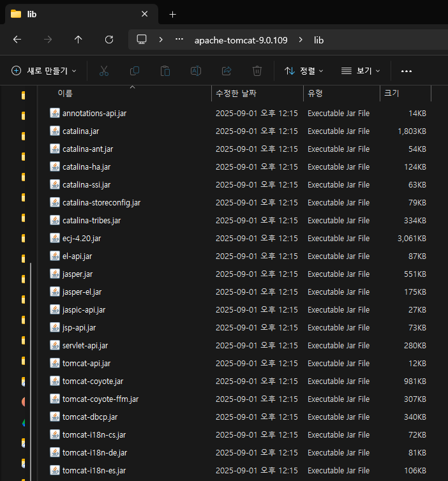
Task: Click the lib breadcrumb segment
Action: tap(318, 40)
